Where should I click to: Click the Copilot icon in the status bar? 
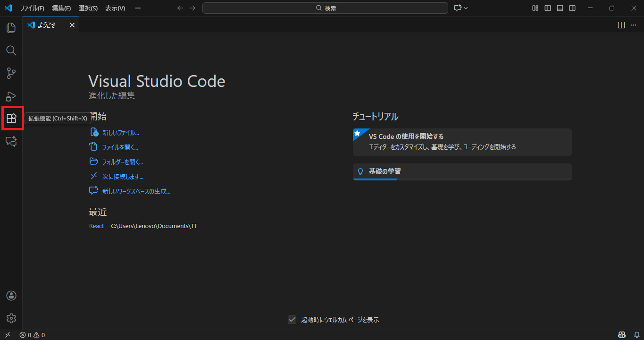(x=622, y=334)
